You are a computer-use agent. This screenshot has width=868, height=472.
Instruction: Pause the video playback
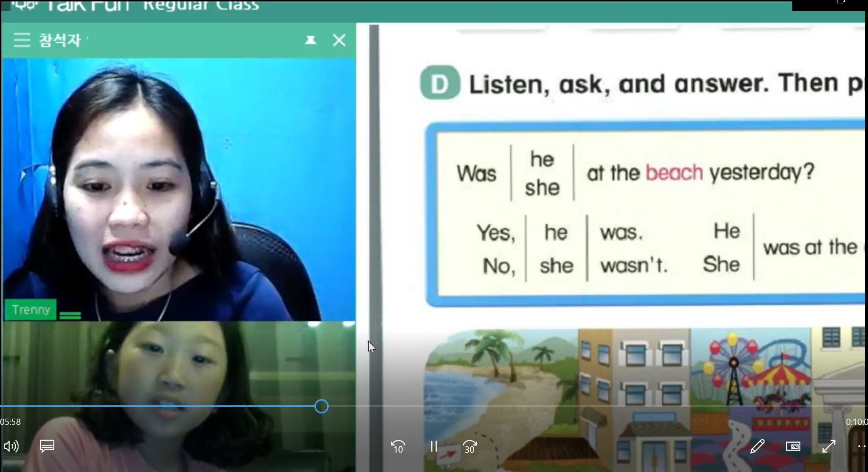(434, 446)
